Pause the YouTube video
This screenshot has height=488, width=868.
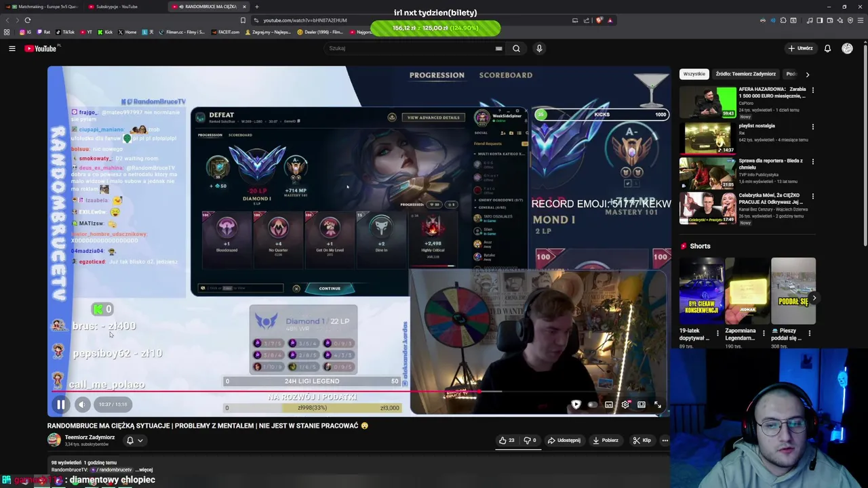tap(60, 405)
